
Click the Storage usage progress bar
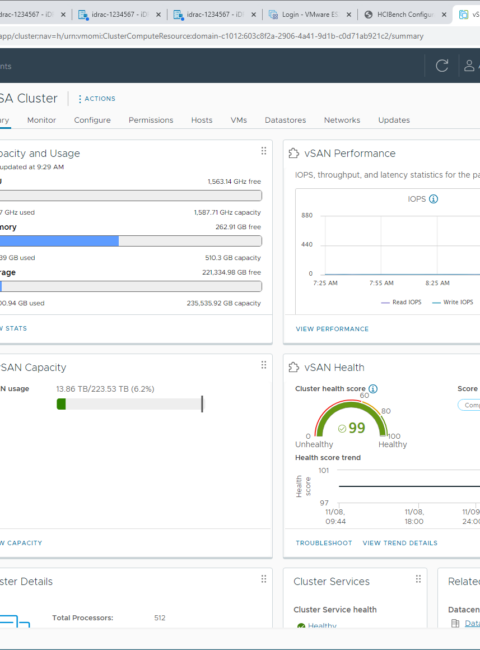click(131, 286)
